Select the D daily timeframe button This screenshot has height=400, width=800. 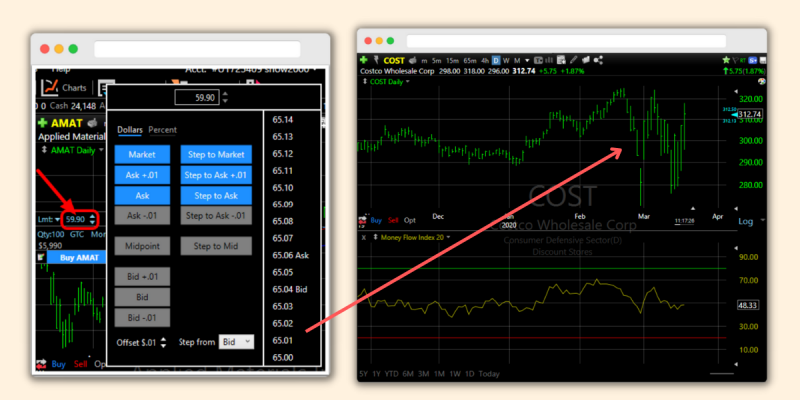pyautogui.click(x=496, y=60)
